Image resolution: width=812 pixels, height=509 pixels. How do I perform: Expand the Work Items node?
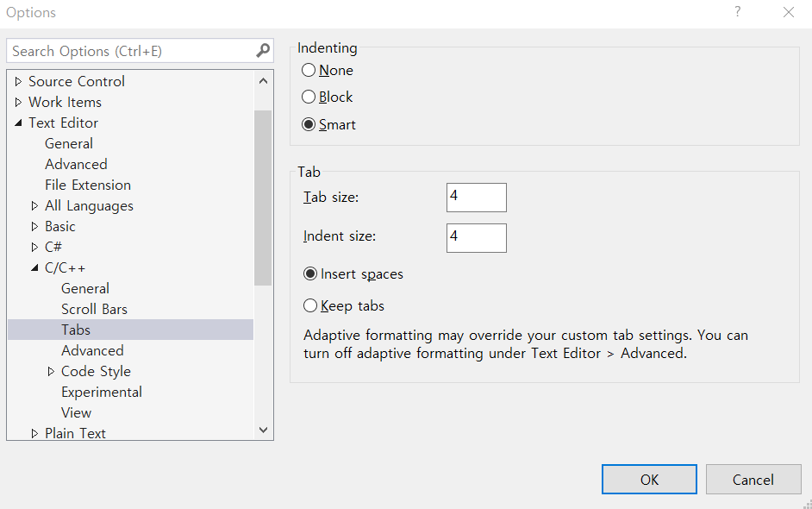pos(18,102)
